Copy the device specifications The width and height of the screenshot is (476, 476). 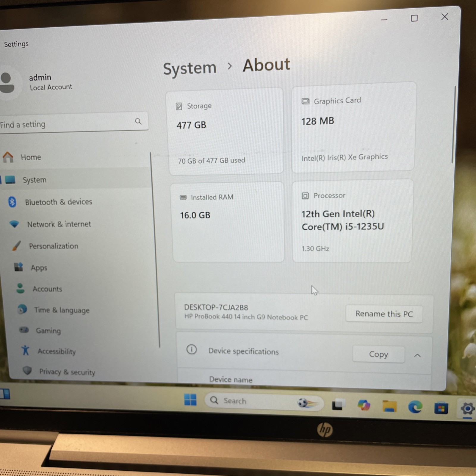378,354
